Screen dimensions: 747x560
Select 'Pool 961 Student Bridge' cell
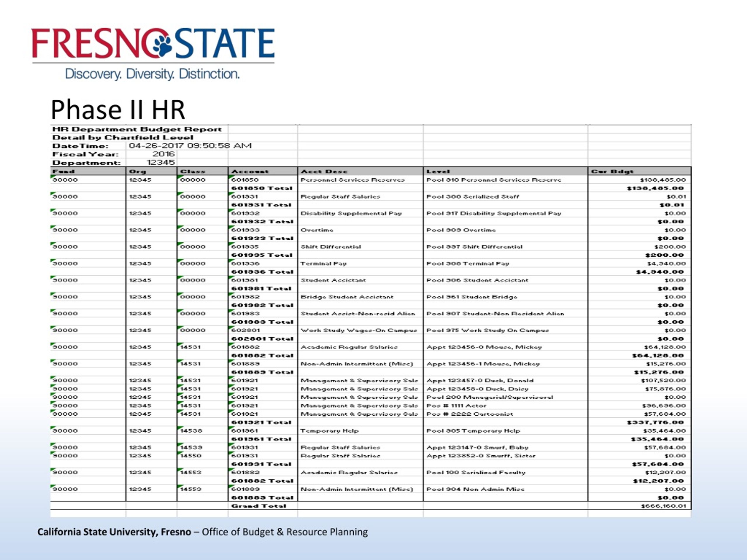coord(506,297)
